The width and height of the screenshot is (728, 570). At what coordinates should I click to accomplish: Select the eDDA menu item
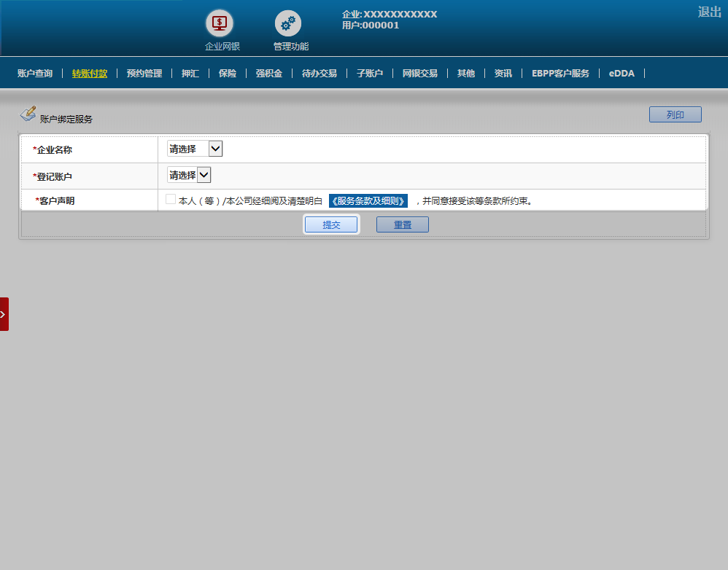pyautogui.click(x=621, y=74)
